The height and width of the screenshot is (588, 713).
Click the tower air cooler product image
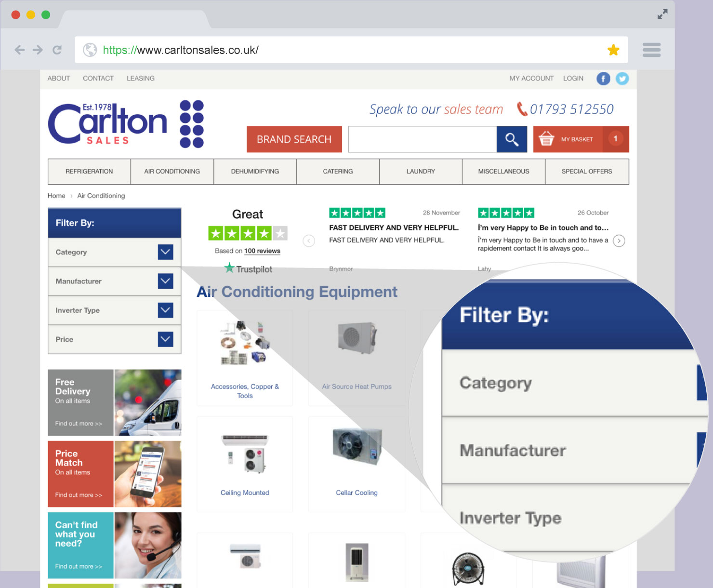tap(357, 562)
